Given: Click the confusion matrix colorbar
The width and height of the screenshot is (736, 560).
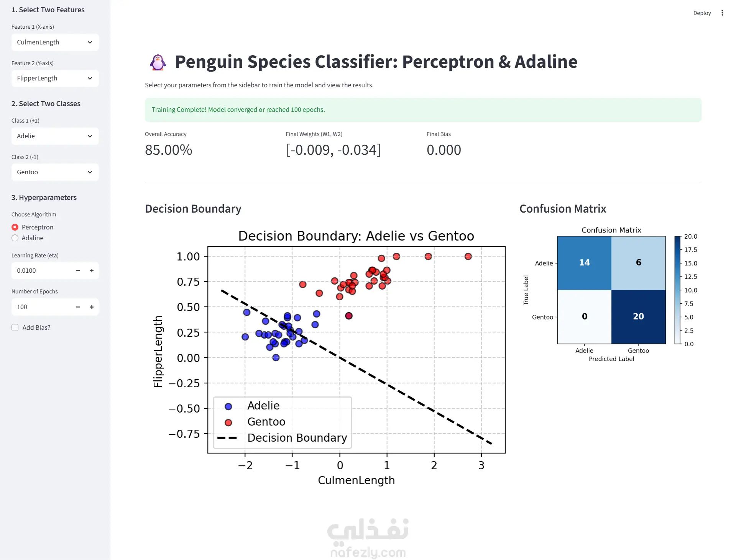Looking at the screenshot, I should click(x=677, y=290).
